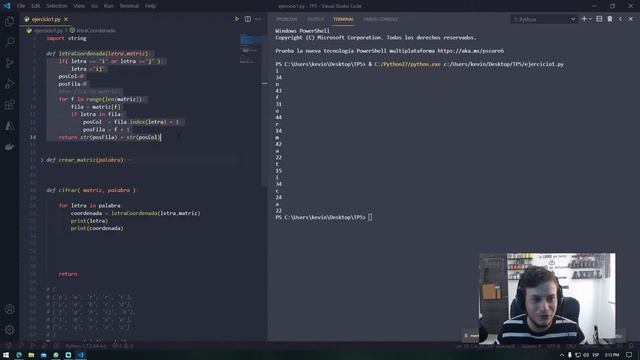This screenshot has height=360, width=640.
Task: Open the Explorer view in activity bar
Action: pos(9,21)
